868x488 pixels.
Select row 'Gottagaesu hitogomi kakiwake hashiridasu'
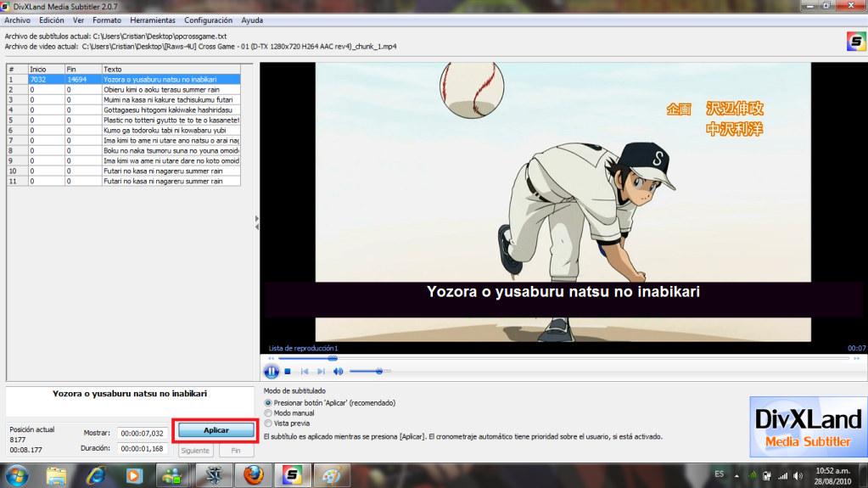pos(123,110)
